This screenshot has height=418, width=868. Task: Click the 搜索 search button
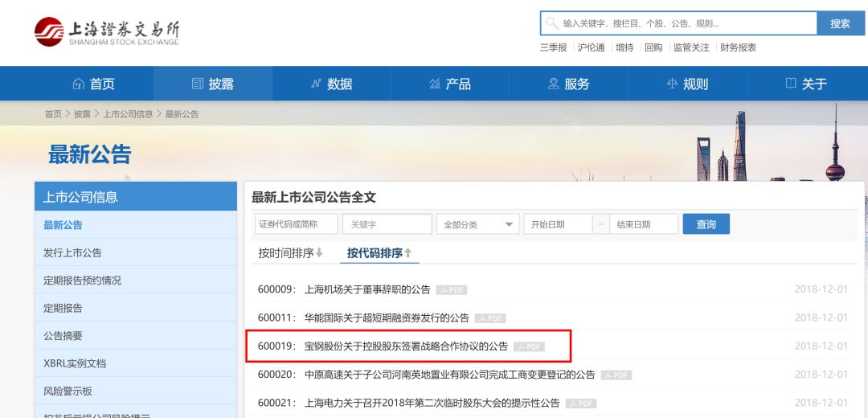[x=841, y=23]
